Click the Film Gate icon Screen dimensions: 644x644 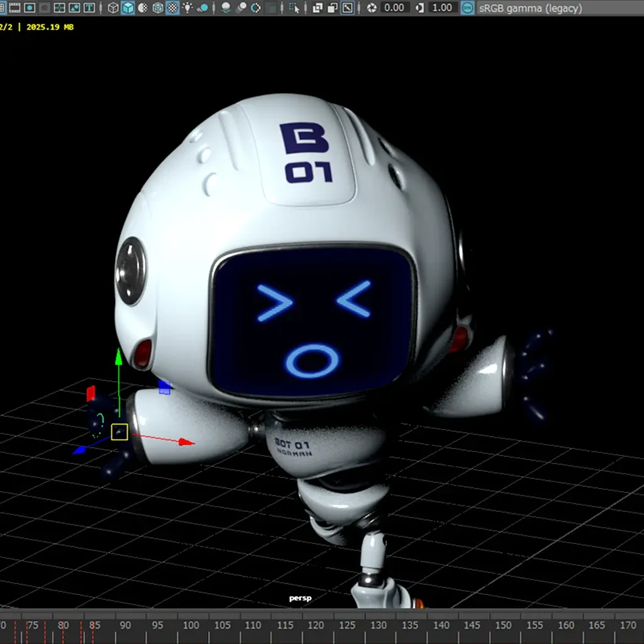pyautogui.click(x=14, y=8)
